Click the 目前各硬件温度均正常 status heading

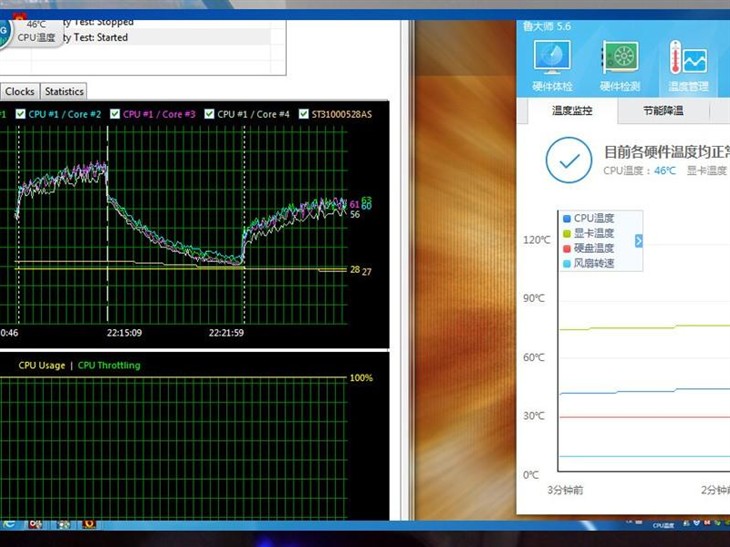pyautogui.click(x=667, y=152)
